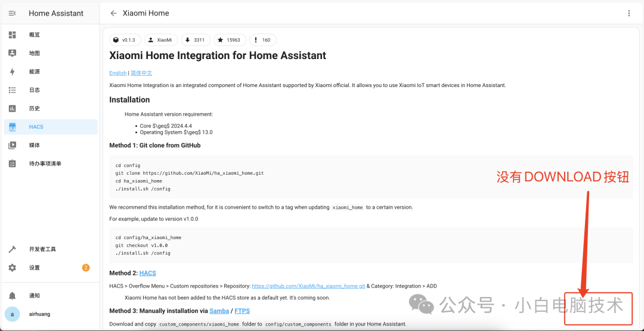The width and height of the screenshot is (644, 331).
Task: Open the Samba link in Method 3
Action: (x=219, y=311)
